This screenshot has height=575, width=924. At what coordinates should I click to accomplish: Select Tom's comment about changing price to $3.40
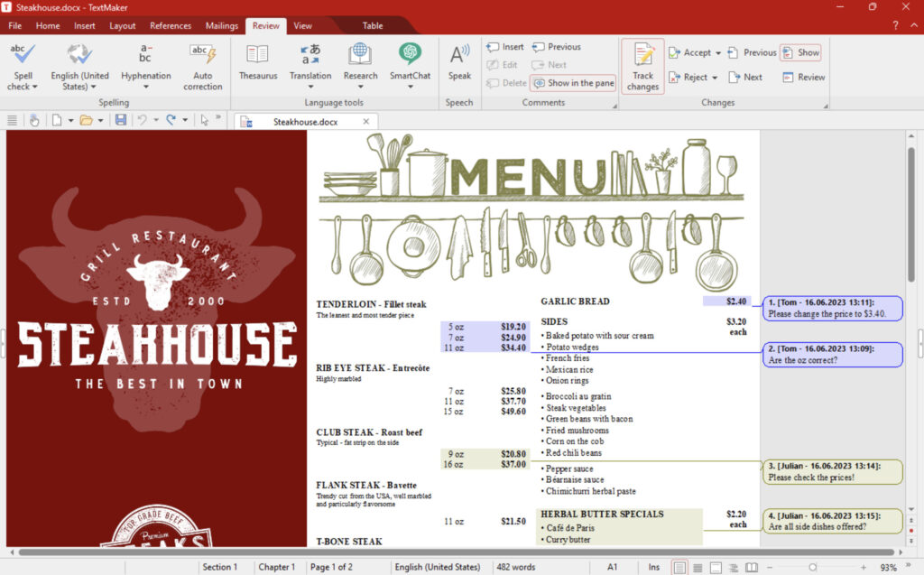click(832, 308)
